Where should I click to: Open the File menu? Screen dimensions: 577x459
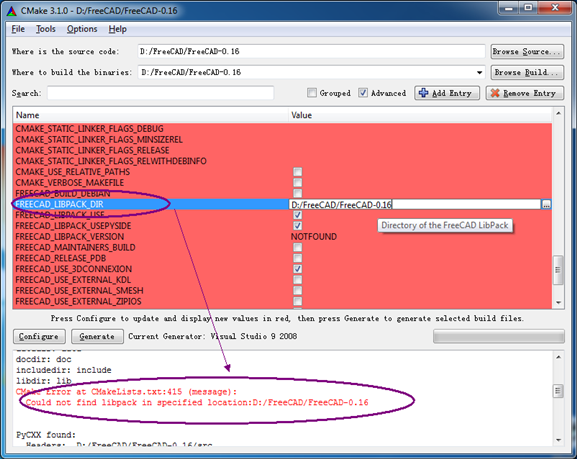(18, 29)
